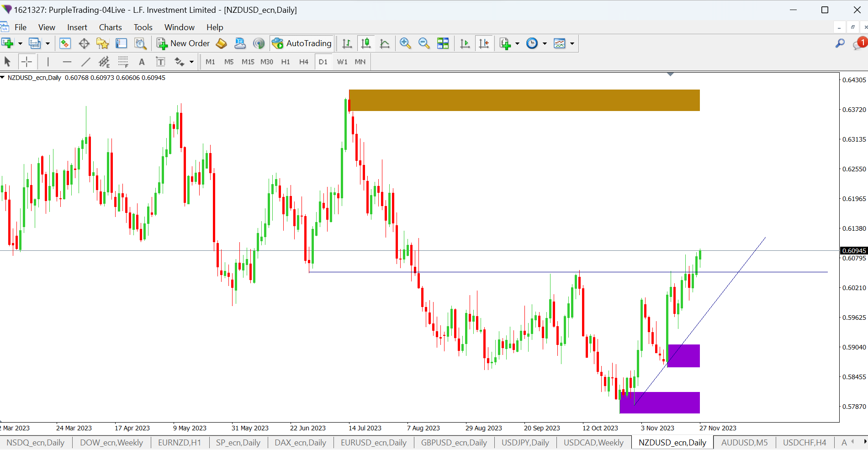Viewport: 868px width, 450px height.
Task: Switch to the EURUSD_ecn,Daily chart tab
Action: click(x=373, y=442)
